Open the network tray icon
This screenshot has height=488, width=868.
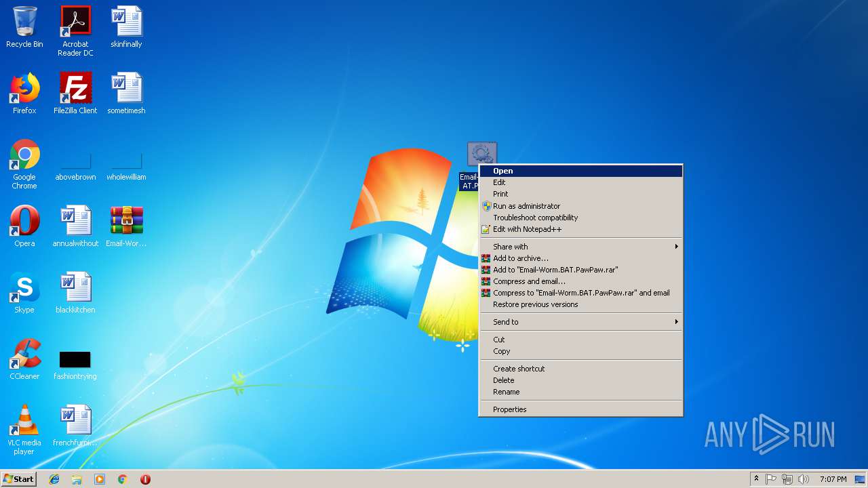[787, 479]
